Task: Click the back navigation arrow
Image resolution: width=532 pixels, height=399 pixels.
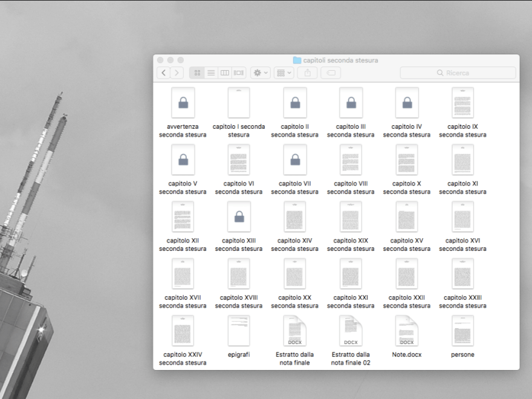Action: [x=164, y=73]
